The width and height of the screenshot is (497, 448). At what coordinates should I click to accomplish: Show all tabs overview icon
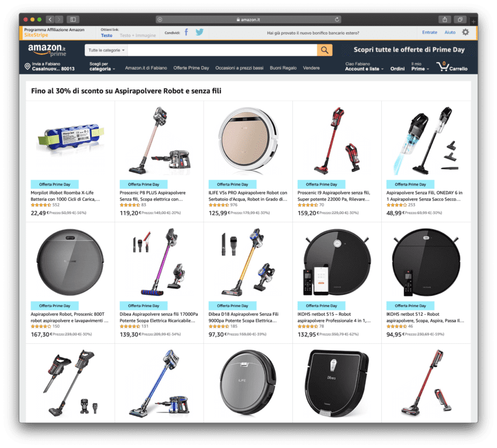(x=460, y=20)
